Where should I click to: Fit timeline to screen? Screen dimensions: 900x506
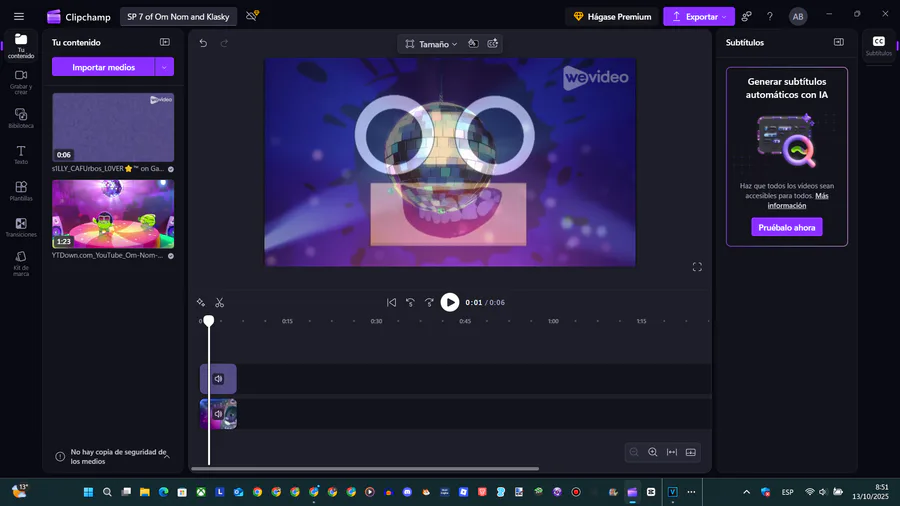672,452
